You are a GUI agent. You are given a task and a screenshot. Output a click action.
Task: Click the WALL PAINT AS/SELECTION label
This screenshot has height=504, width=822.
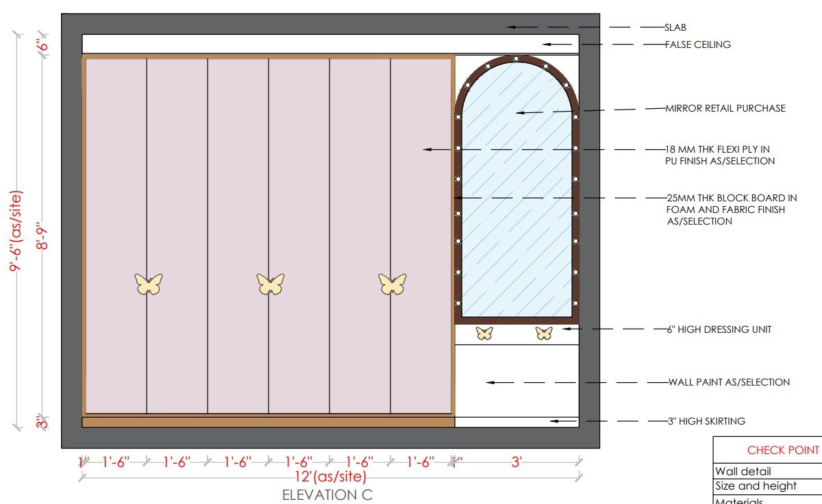point(729,382)
